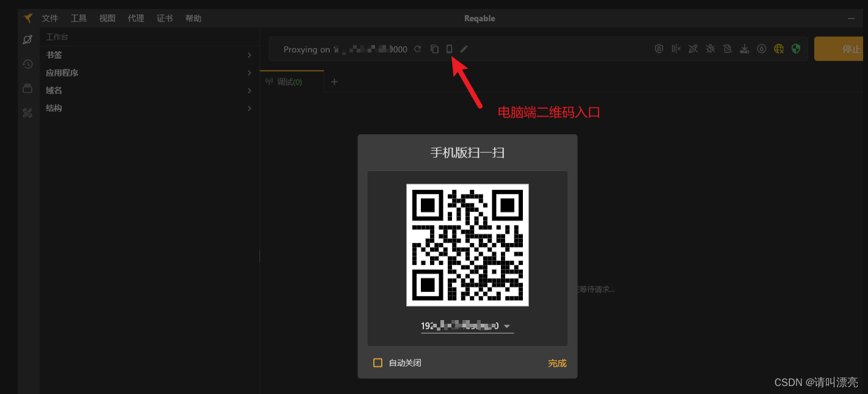This screenshot has height=394, width=868.
Task: Click the download tray icon in toolbar
Action: [x=745, y=49]
